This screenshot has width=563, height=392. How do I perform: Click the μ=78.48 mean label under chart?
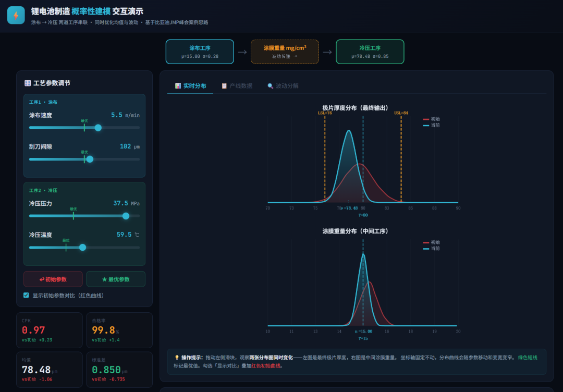click(349, 208)
